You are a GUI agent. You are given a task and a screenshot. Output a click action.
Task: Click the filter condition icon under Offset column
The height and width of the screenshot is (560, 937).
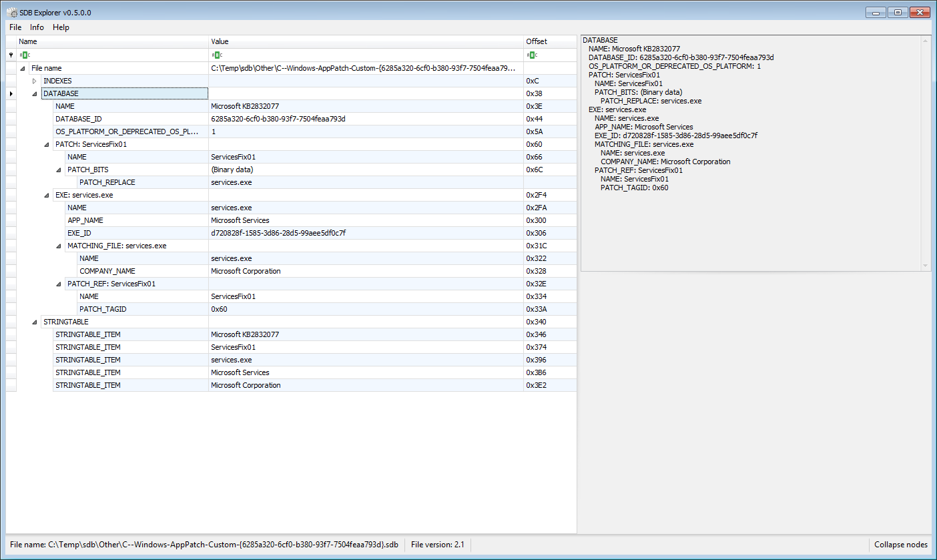[x=532, y=55]
